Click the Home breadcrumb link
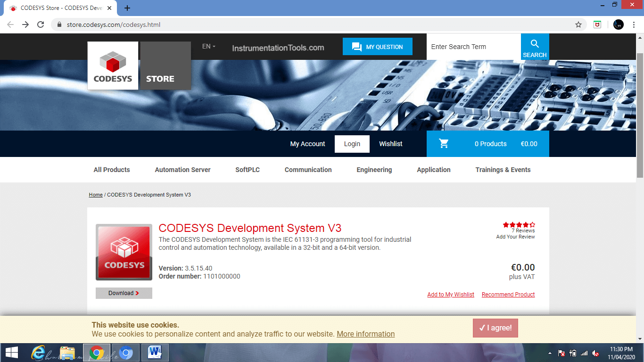Image resolution: width=644 pixels, height=362 pixels. pyautogui.click(x=96, y=195)
